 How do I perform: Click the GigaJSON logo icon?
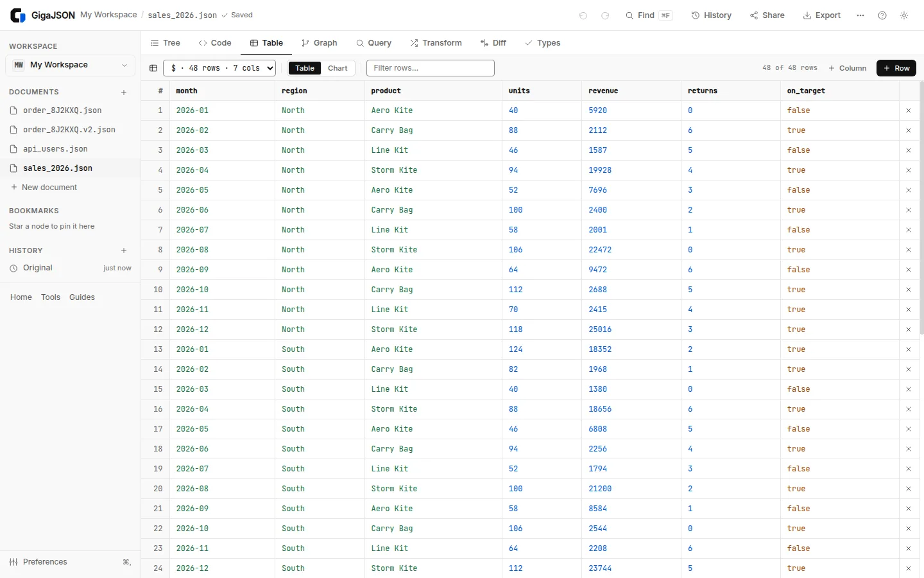(18, 15)
